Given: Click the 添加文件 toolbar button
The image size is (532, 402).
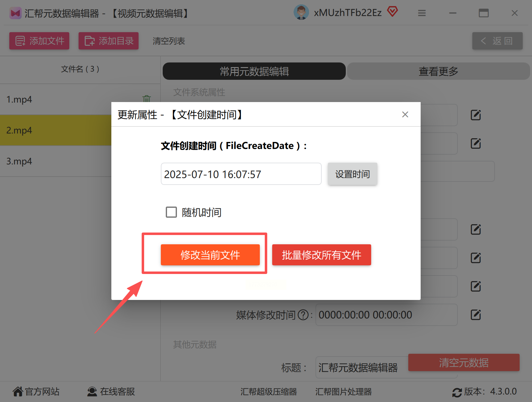Looking at the screenshot, I should click(39, 41).
